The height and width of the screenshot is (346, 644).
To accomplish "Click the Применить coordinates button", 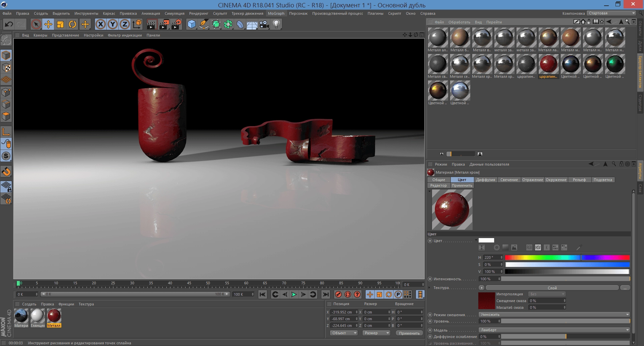I will [409, 333].
